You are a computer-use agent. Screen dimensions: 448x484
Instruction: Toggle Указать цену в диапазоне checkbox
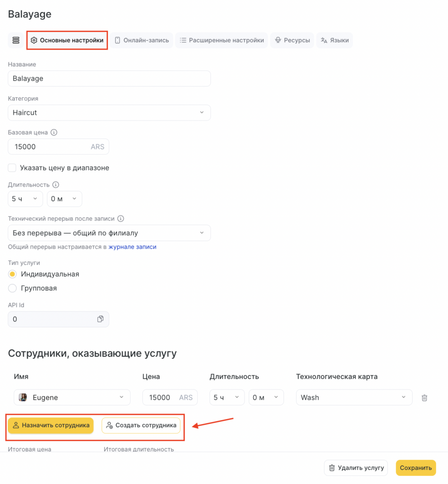(x=12, y=168)
